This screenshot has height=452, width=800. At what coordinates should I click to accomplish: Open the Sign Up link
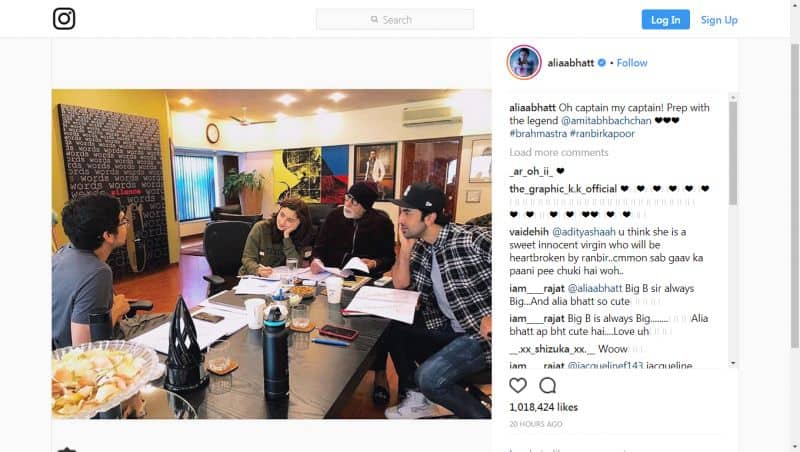click(x=719, y=20)
